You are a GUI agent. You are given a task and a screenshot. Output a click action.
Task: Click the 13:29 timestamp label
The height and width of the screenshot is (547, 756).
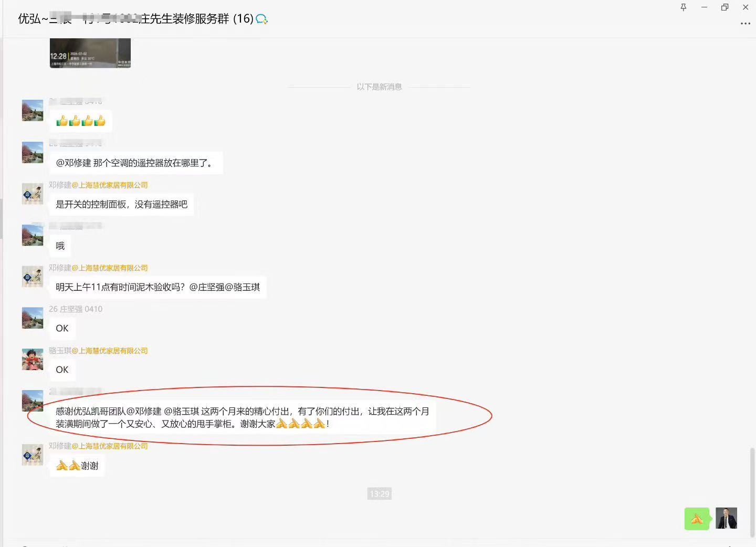coord(380,494)
